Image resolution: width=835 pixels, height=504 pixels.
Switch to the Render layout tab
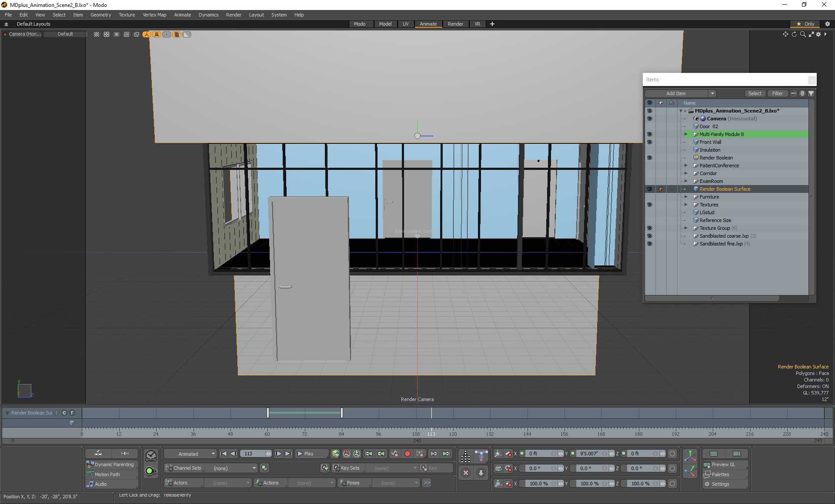pyautogui.click(x=455, y=24)
